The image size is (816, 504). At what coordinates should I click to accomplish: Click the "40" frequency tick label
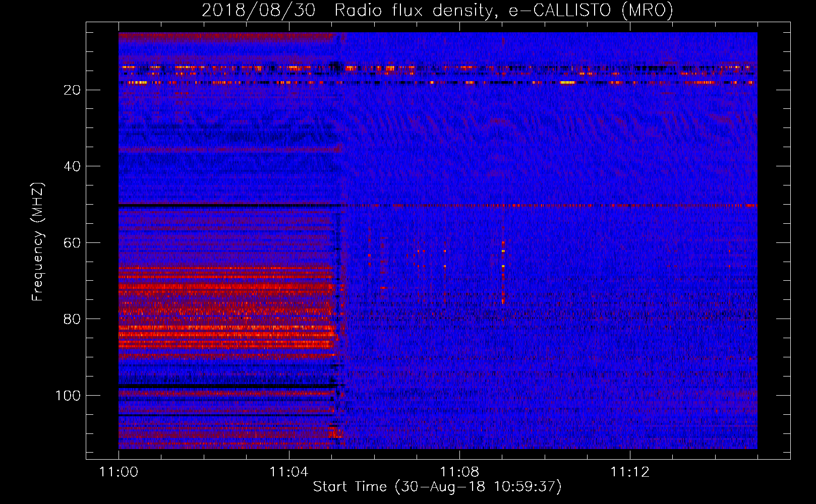(73, 166)
